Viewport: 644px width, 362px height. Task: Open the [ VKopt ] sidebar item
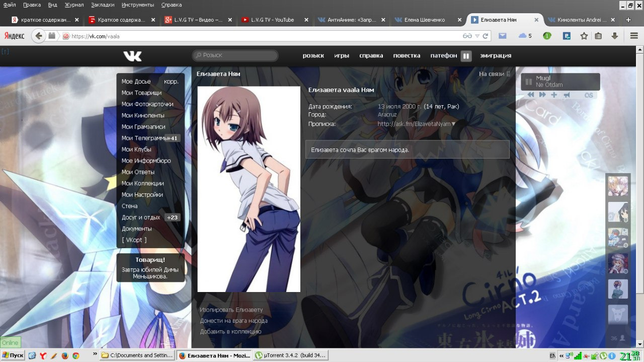tap(134, 240)
